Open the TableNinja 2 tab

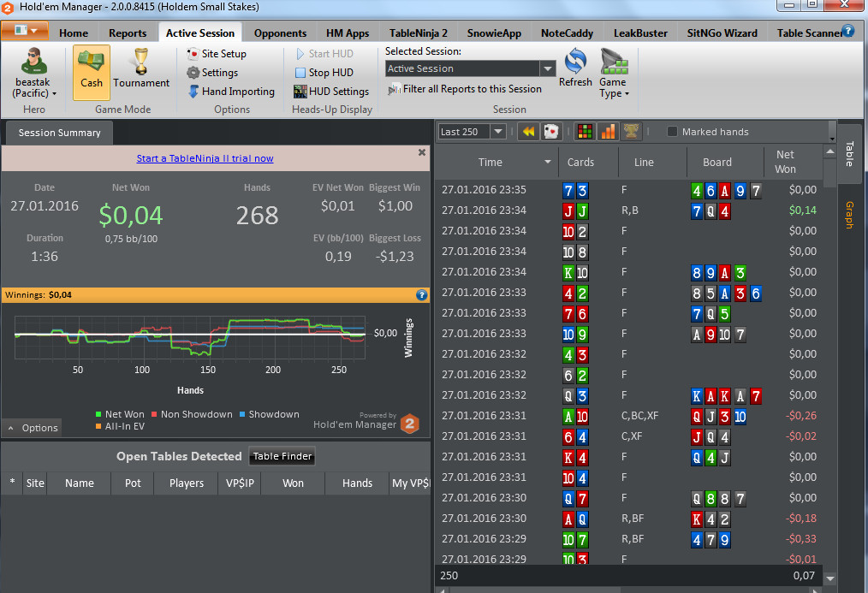tap(419, 33)
